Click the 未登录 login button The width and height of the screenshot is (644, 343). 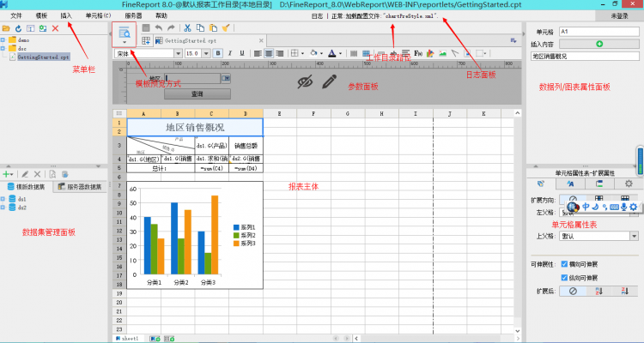pos(619,16)
